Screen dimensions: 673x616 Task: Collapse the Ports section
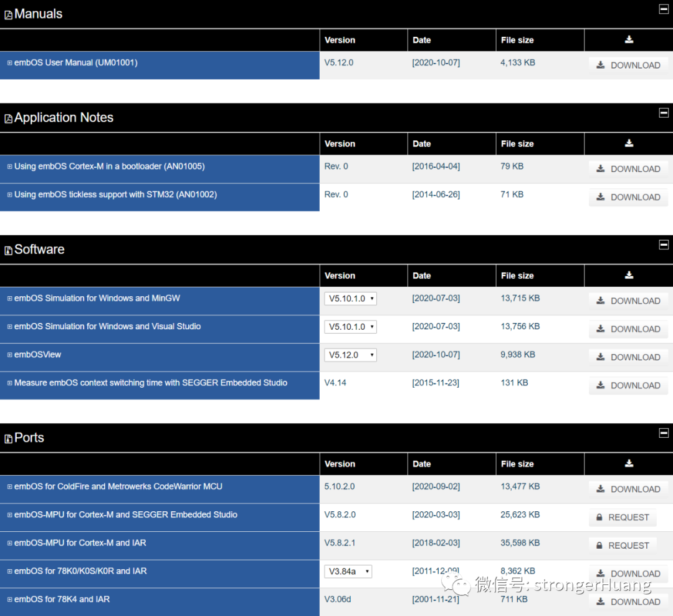[x=664, y=433]
